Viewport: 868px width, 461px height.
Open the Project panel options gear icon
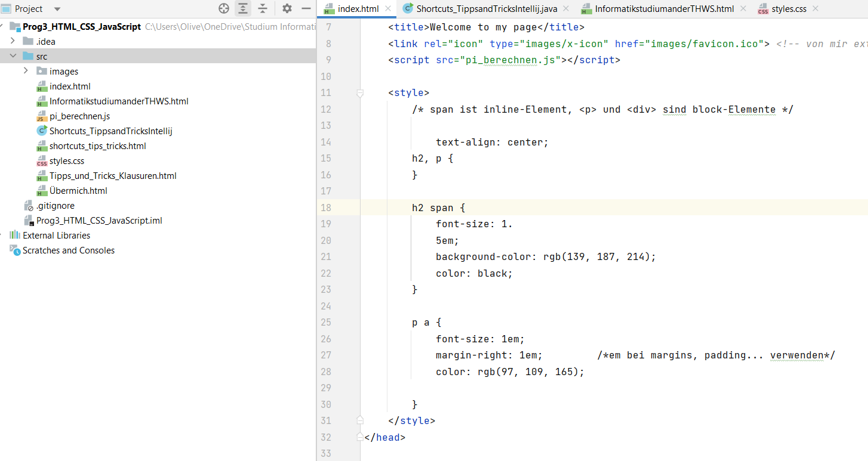(x=287, y=8)
